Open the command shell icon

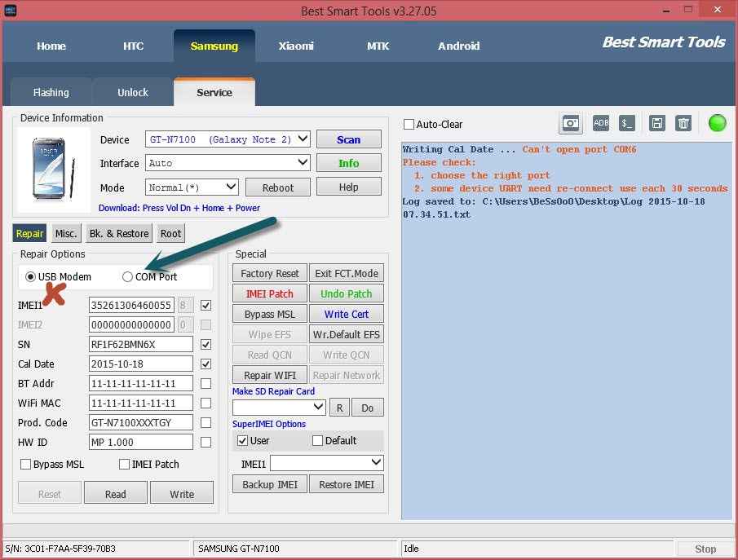click(x=626, y=123)
